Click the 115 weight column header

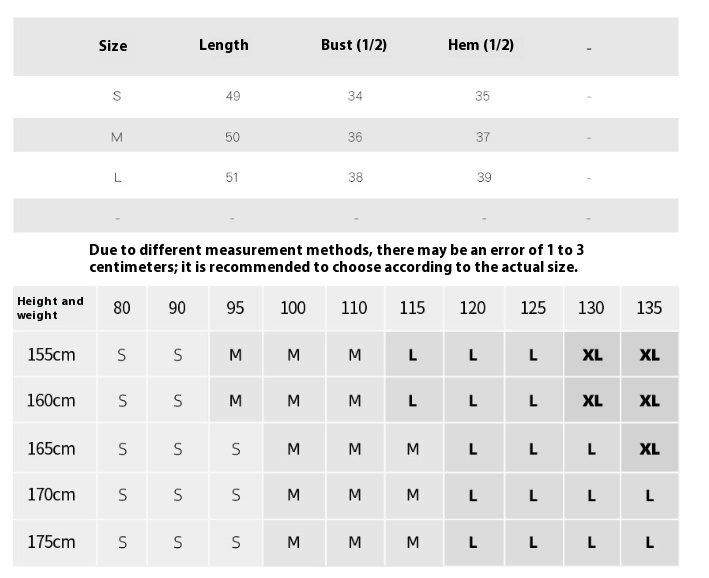pos(412,308)
